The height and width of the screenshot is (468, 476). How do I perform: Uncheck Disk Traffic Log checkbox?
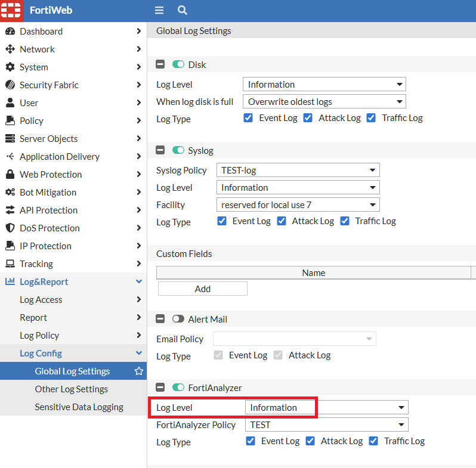(371, 117)
